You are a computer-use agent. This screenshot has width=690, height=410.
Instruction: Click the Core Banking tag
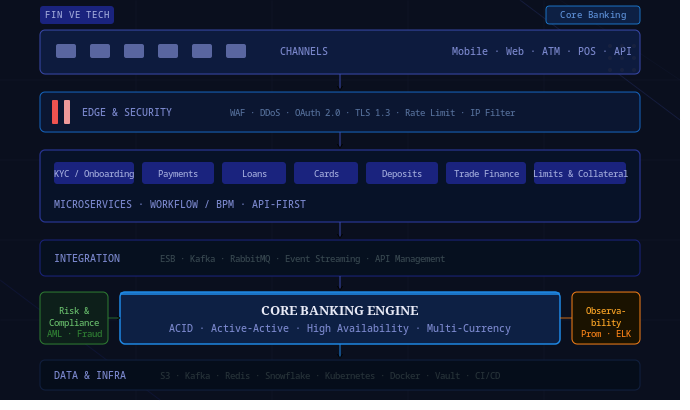(593, 15)
